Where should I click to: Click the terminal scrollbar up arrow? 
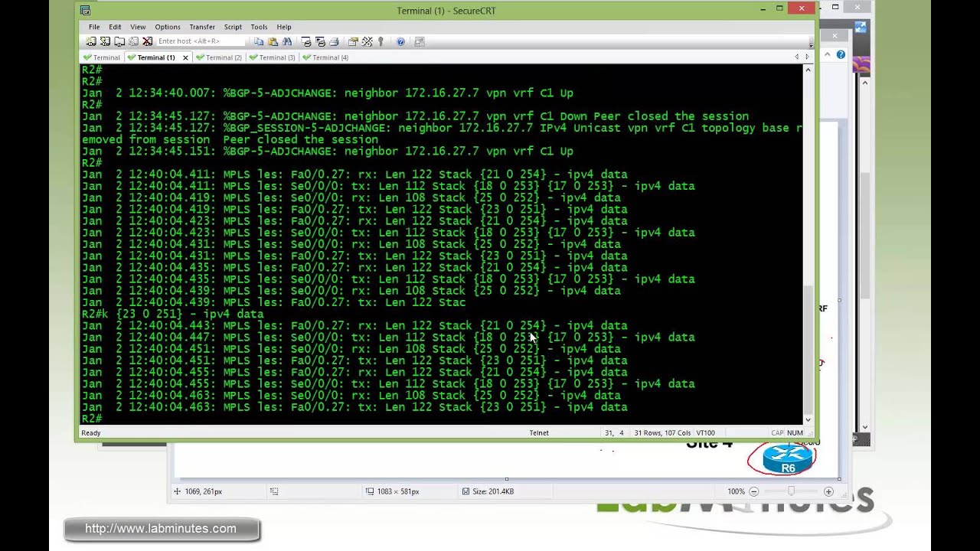click(808, 70)
